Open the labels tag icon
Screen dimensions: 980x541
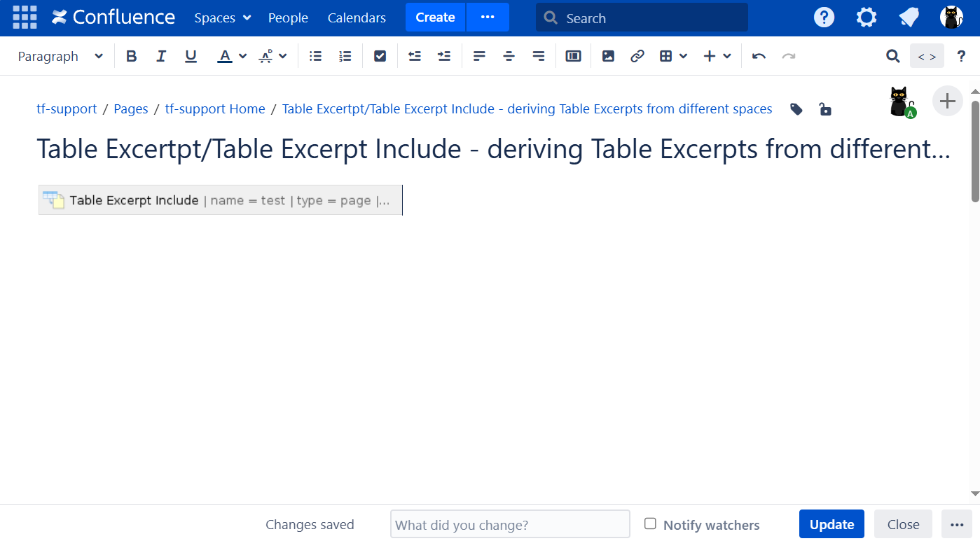pos(796,109)
